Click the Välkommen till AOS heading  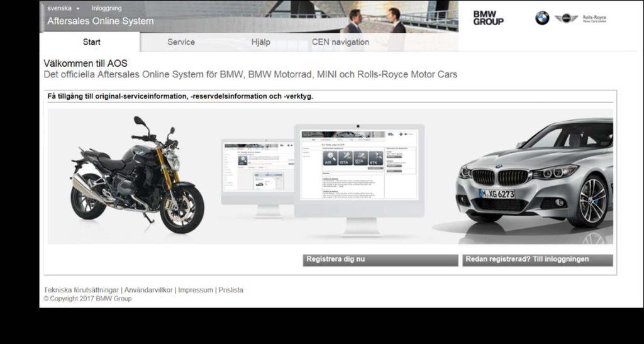pos(86,64)
